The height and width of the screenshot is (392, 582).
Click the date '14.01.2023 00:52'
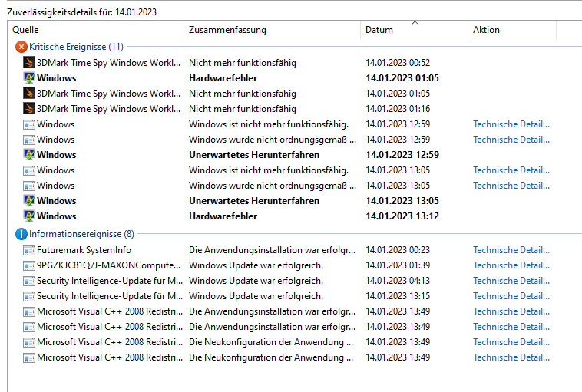398,63
